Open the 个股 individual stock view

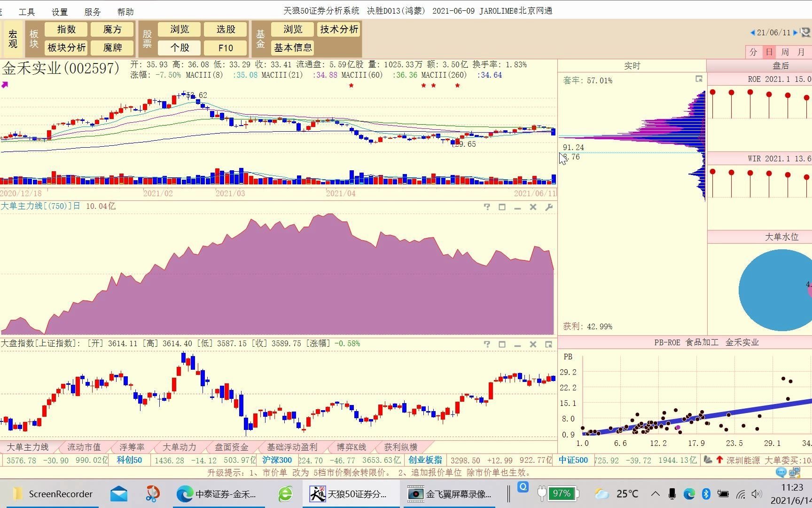point(180,48)
